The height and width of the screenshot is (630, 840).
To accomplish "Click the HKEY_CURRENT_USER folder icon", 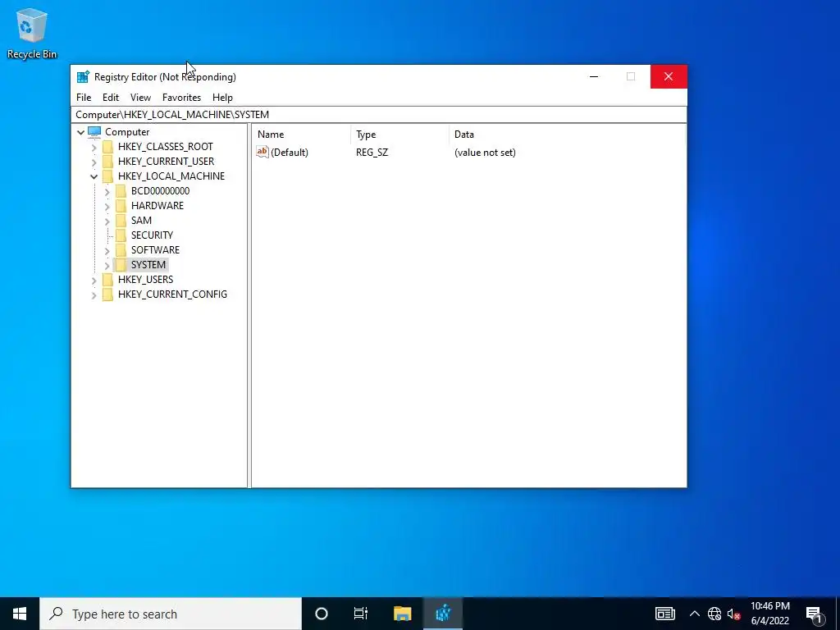I will tap(107, 162).
